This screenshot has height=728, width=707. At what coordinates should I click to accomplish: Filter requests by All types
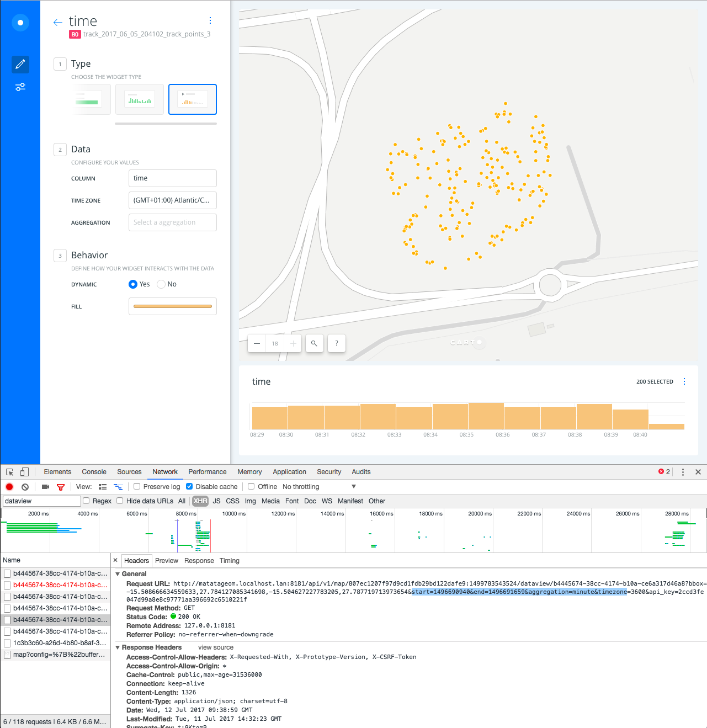[x=182, y=501]
